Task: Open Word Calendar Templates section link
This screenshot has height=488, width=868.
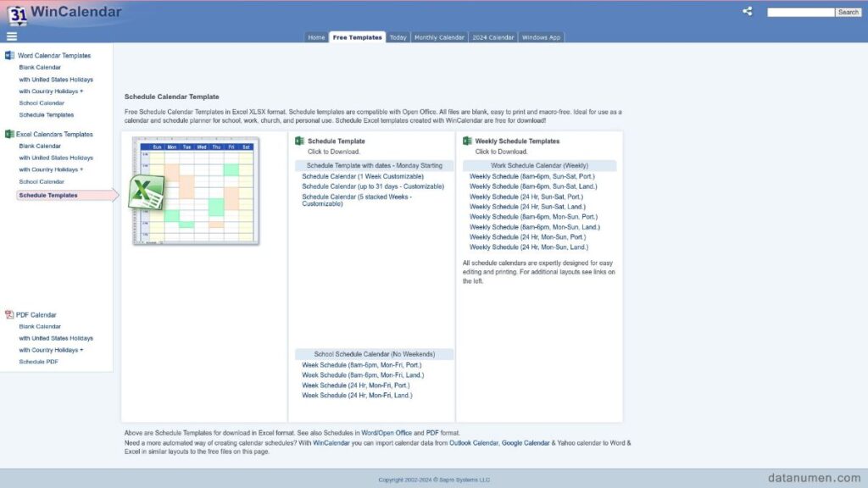Action: click(x=53, y=55)
